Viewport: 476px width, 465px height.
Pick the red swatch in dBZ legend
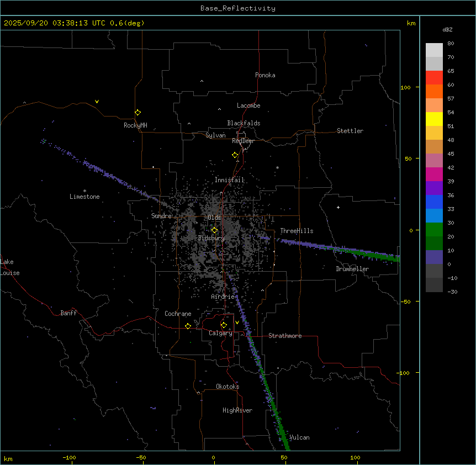(x=434, y=77)
